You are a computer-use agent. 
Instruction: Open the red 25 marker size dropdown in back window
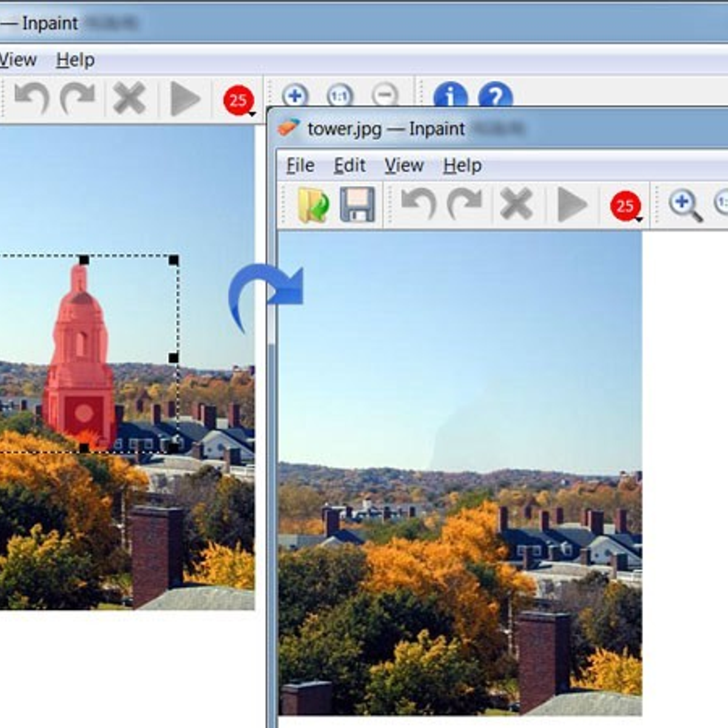coord(240,101)
